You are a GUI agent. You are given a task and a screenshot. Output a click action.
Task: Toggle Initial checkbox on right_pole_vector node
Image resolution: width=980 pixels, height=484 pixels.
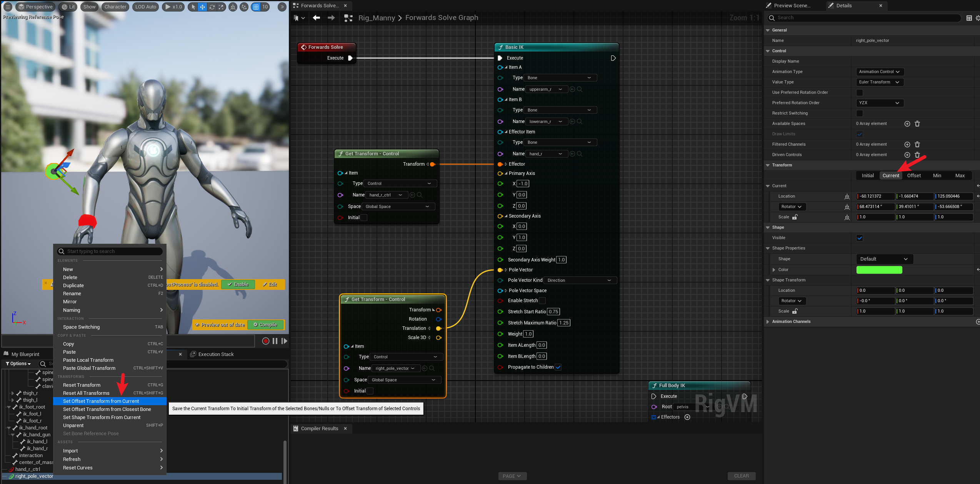[370, 391]
